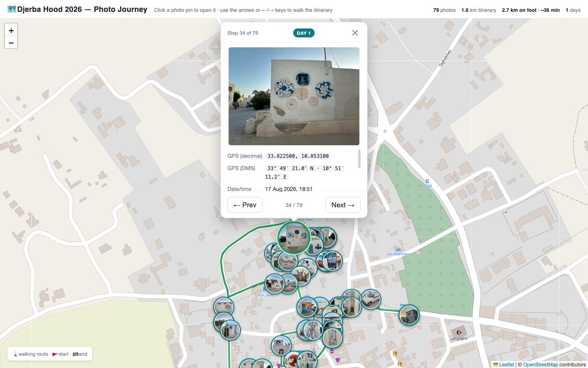Advance to the next photo with Next
Viewport: 588px width, 368px height.
343,205
